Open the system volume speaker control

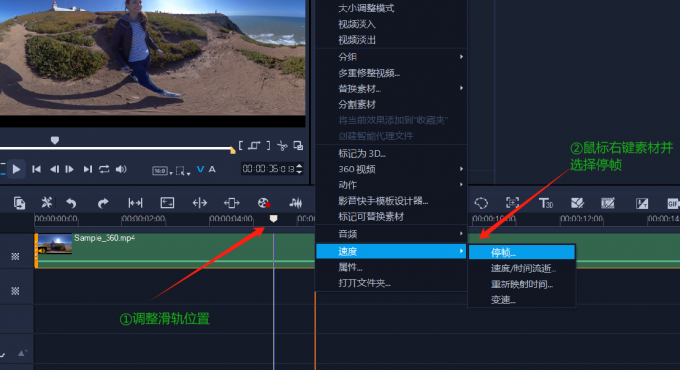click(121, 169)
